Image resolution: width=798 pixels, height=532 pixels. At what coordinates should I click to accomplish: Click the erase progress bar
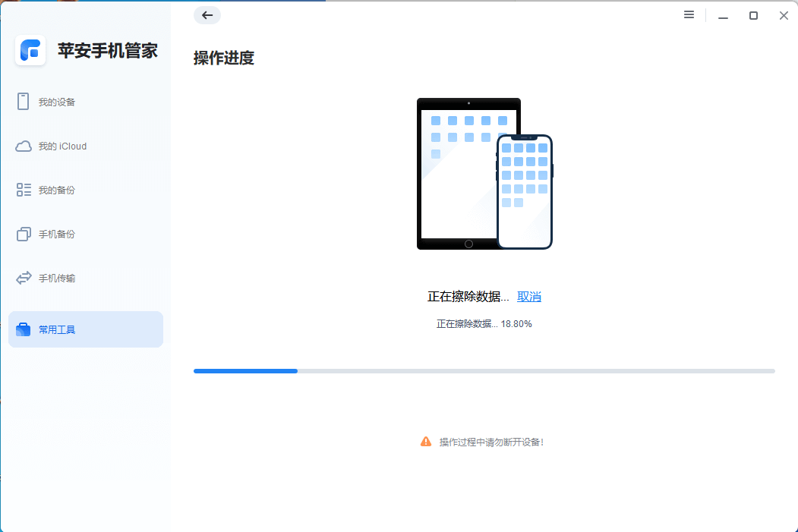click(x=484, y=371)
